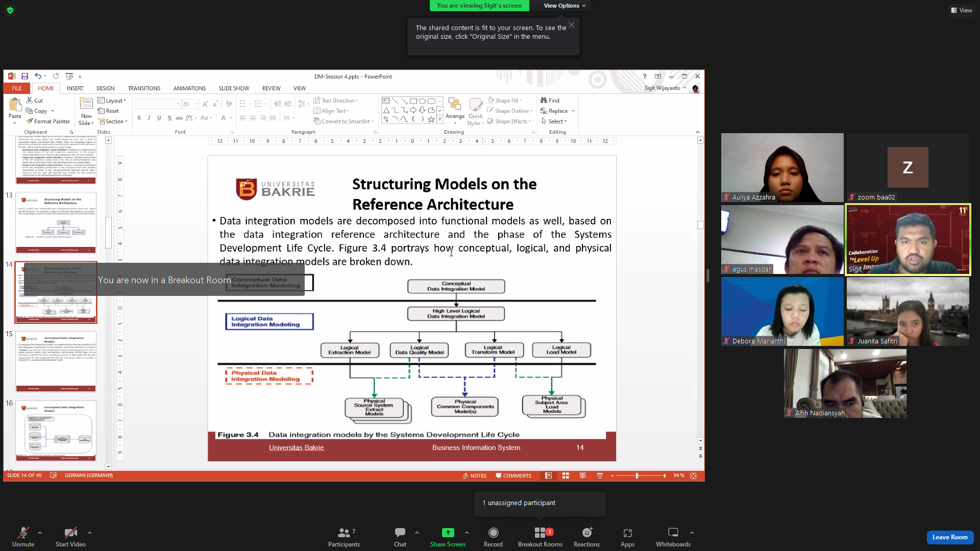Image resolution: width=980 pixels, height=551 pixels.
Task: Click the Reset slide button
Action: pyautogui.click(x=108, y=111)
